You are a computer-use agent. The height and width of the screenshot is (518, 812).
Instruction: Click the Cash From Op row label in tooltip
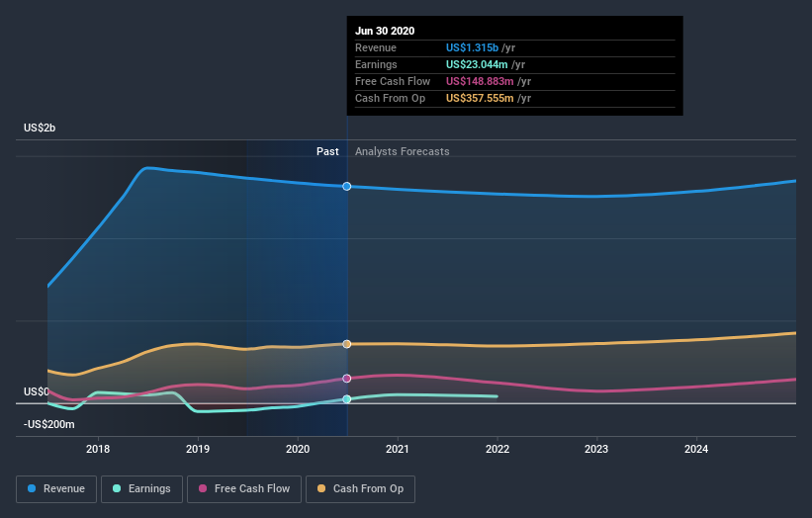(x=390, y=98)
